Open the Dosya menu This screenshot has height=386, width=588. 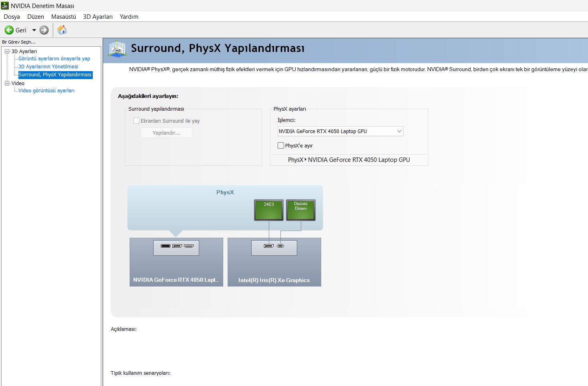coord(12,17)
